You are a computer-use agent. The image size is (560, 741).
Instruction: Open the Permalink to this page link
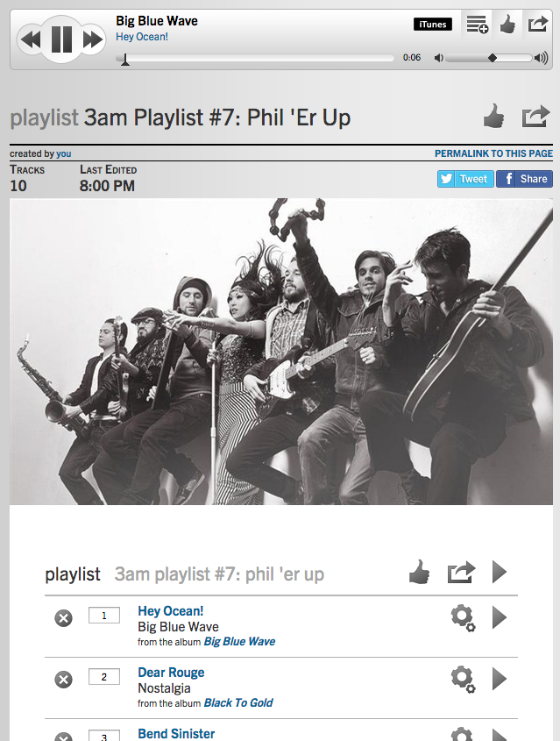click(x=493, y=153)
